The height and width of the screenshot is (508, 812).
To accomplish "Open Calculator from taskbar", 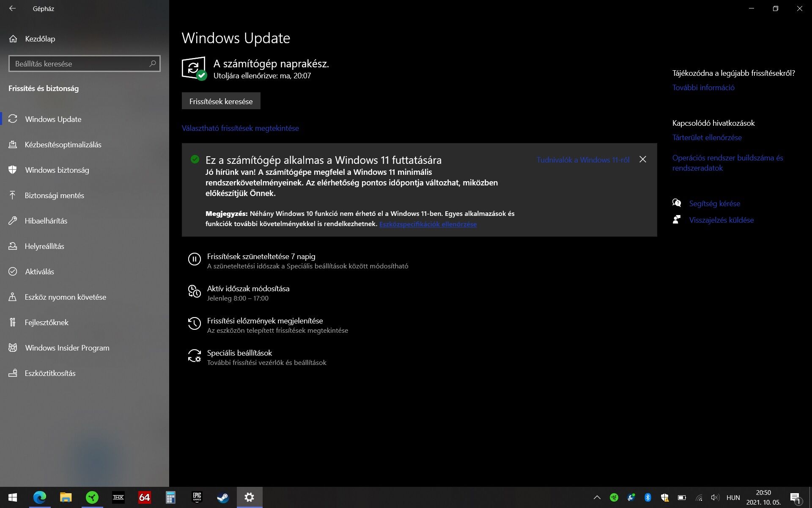I will click(170, 497).
